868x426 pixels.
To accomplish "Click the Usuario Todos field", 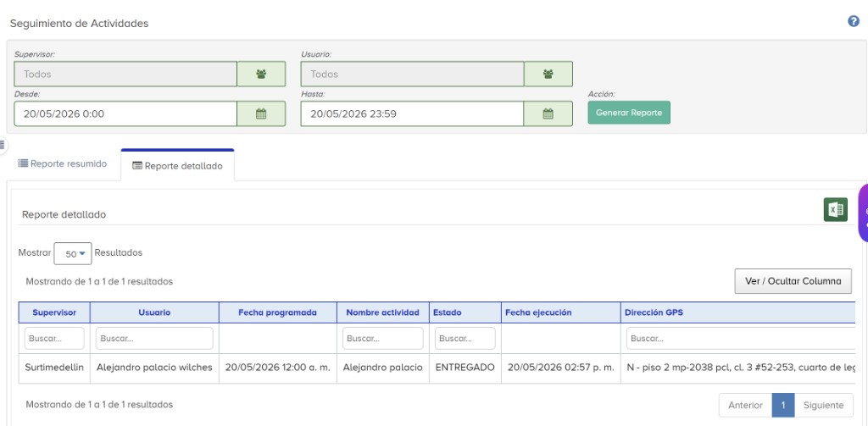I will [x=413, y=75].
